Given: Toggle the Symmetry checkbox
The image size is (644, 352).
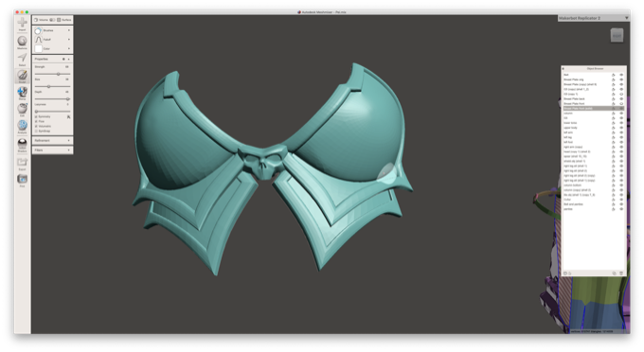Looking at the screenshot, I should click(x=36, y=117).
